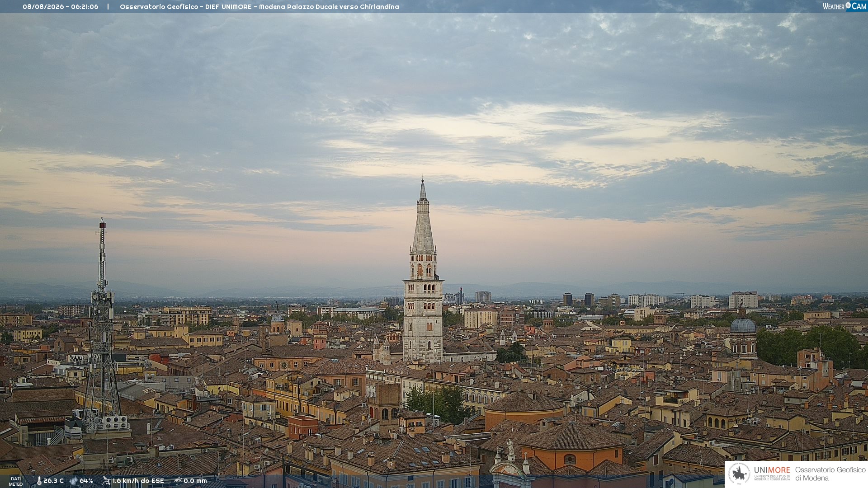Select the DATI METEO label
Screen dimensions: 868x488
click(16, 482)
